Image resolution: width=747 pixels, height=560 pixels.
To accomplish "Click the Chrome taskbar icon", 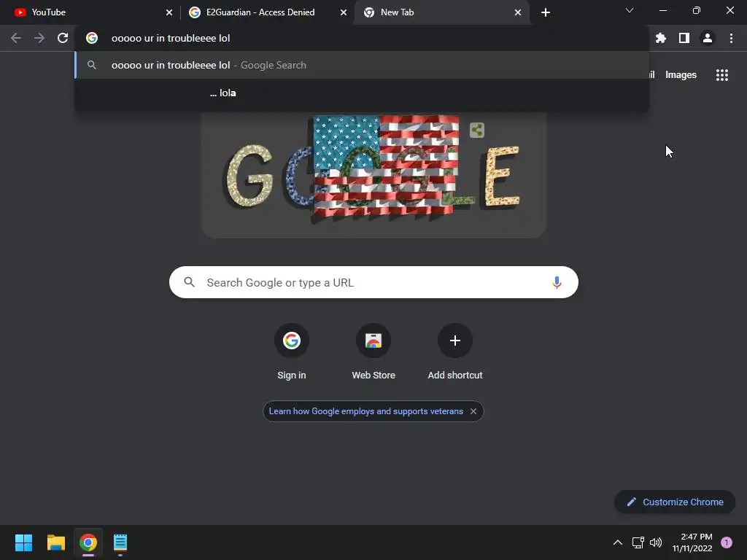I will pyautogui.click(x=88, y=542).
